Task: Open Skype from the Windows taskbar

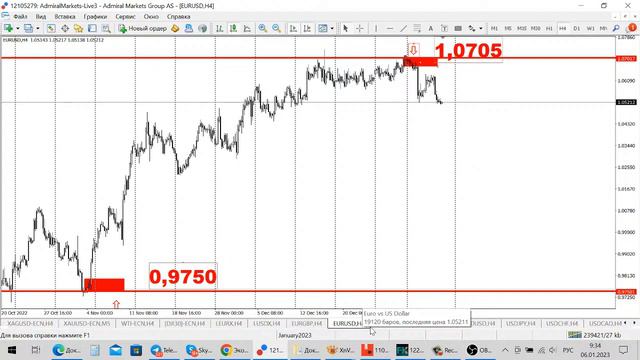Action: pos(199,350)
